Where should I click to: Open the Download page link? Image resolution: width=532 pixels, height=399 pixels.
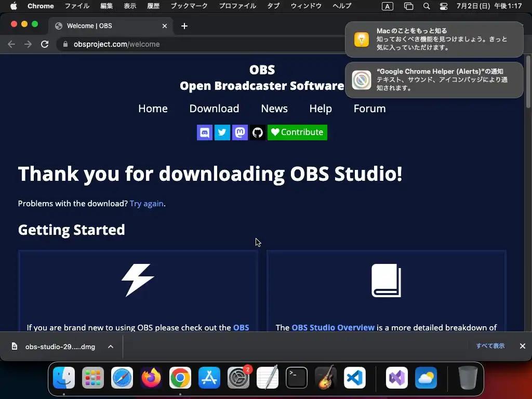coord(214,109)
